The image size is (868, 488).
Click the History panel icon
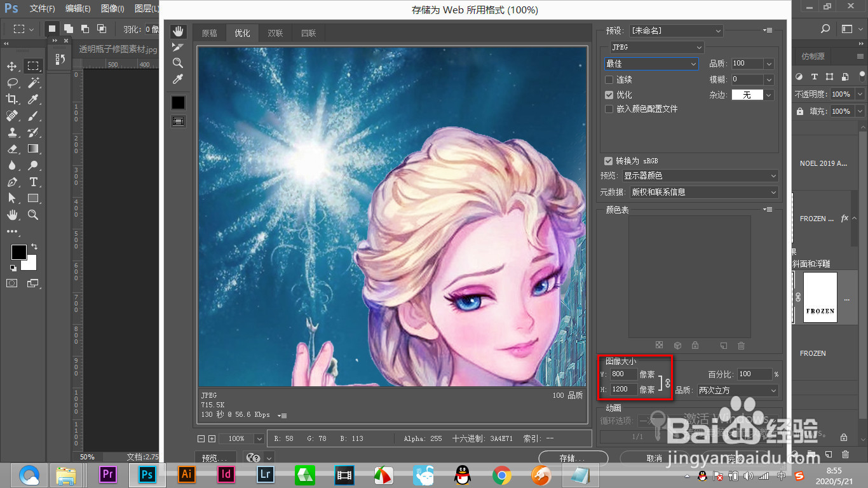tap(60, 59)
